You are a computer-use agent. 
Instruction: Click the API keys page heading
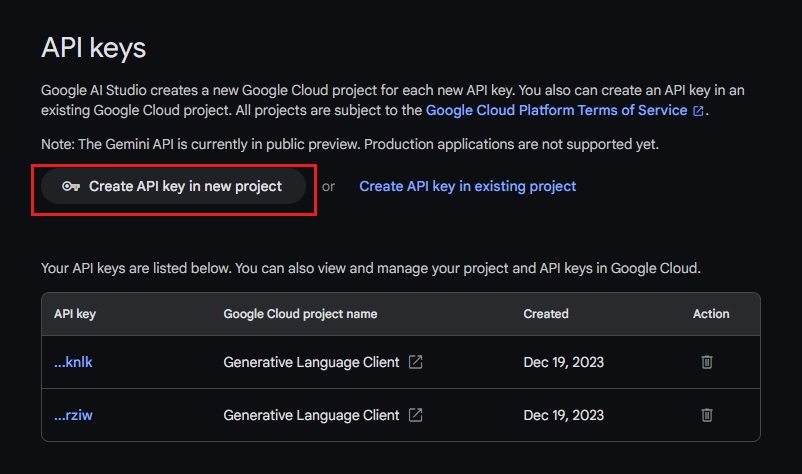point(93,47)
